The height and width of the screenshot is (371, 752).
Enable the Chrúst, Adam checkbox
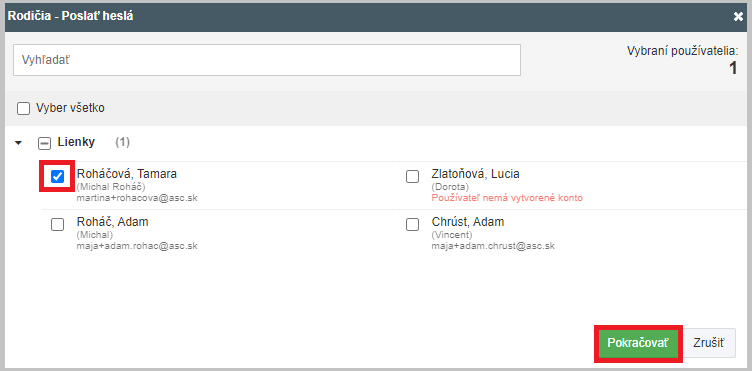[x=412, y=225]
